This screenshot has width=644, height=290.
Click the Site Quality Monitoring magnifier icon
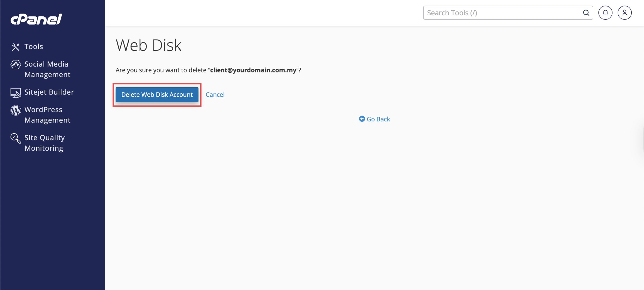pyautogui.click(x=16, y=138)
